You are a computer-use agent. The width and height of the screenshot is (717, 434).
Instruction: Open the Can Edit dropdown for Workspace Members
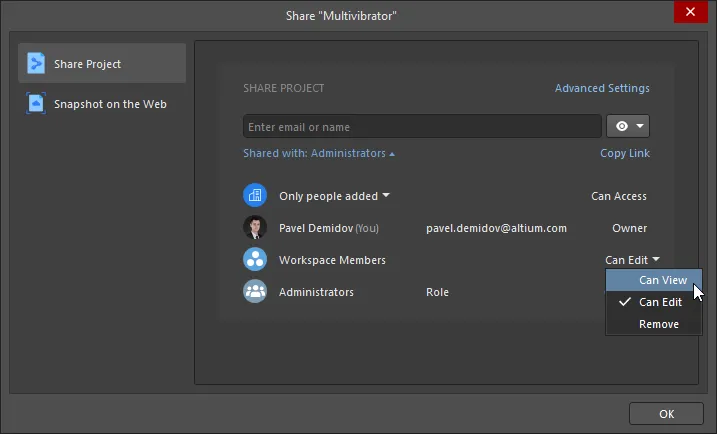pyautogui.click(x=632, y=260)
